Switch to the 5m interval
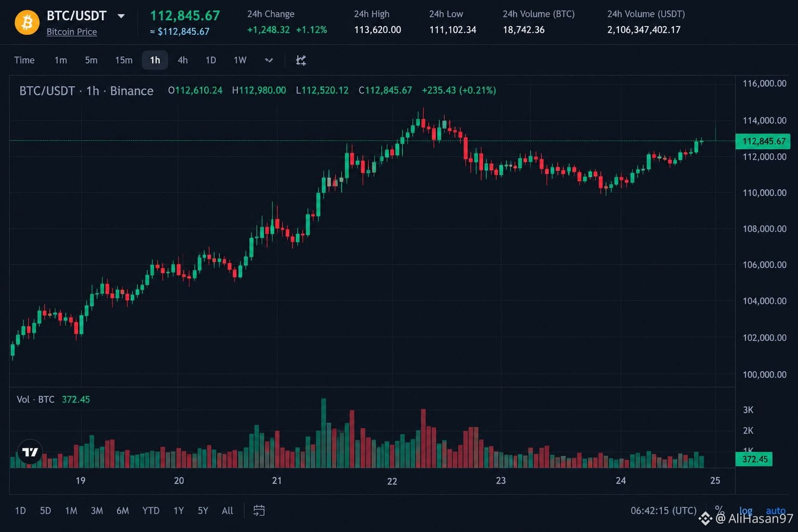Image resolution: width=798 pixels, height=532 pixels. click(91, 60)
